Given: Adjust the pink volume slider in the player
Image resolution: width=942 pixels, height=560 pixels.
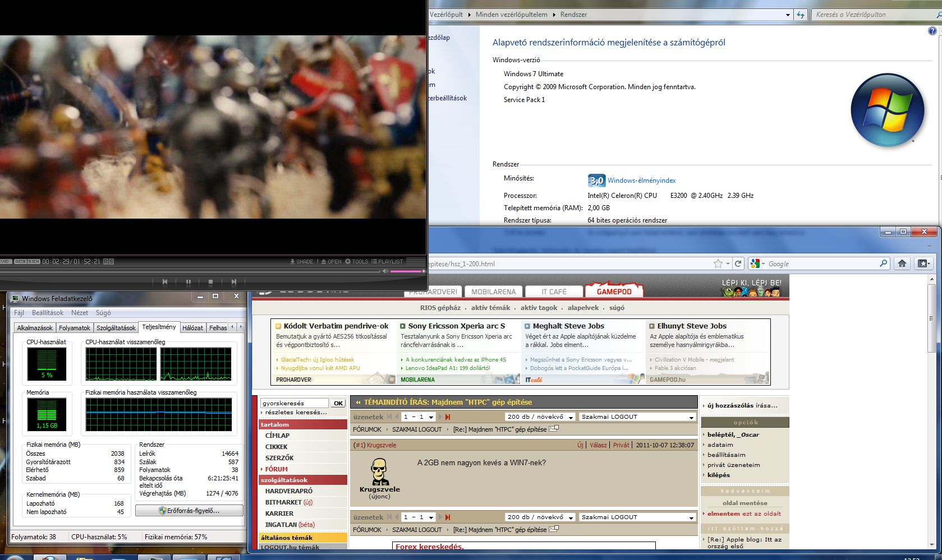Looking at the screenshot, I should click(x=407, y=271).
